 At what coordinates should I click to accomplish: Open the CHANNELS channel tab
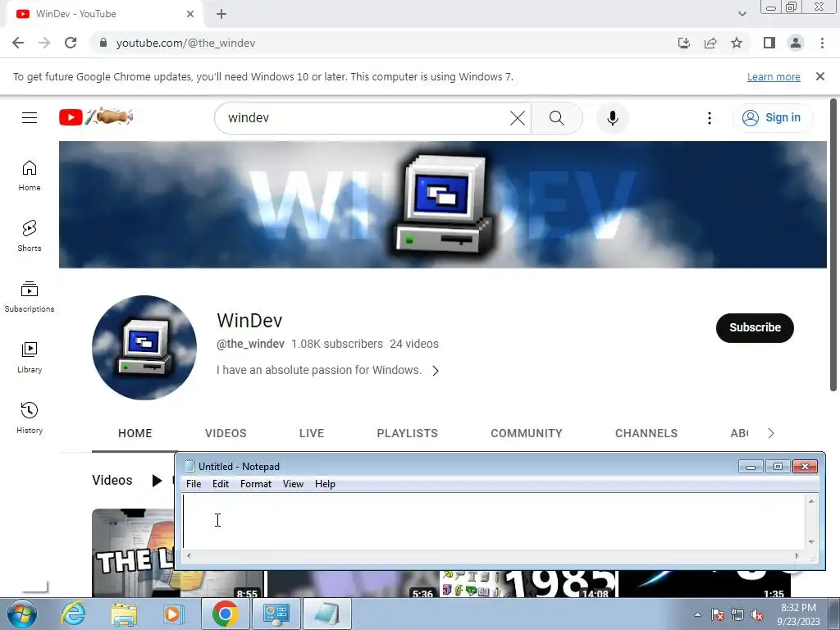(646, 433)
